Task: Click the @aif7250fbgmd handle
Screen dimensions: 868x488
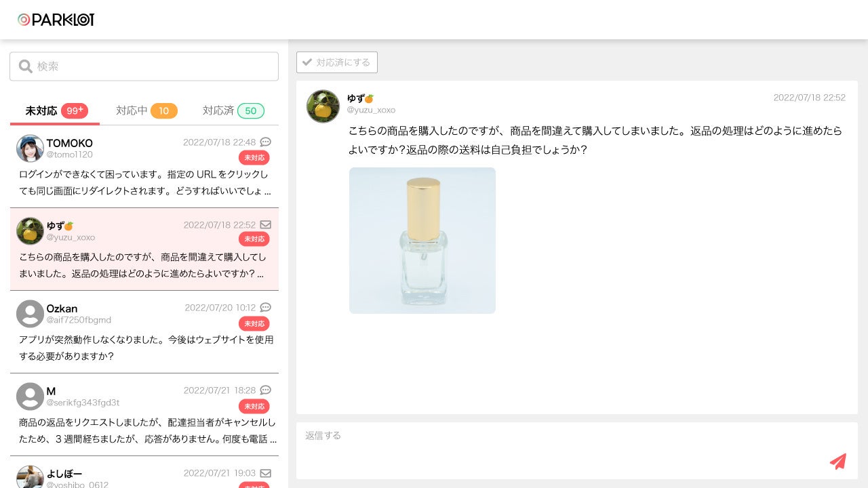Action: [x=79, y=320]
